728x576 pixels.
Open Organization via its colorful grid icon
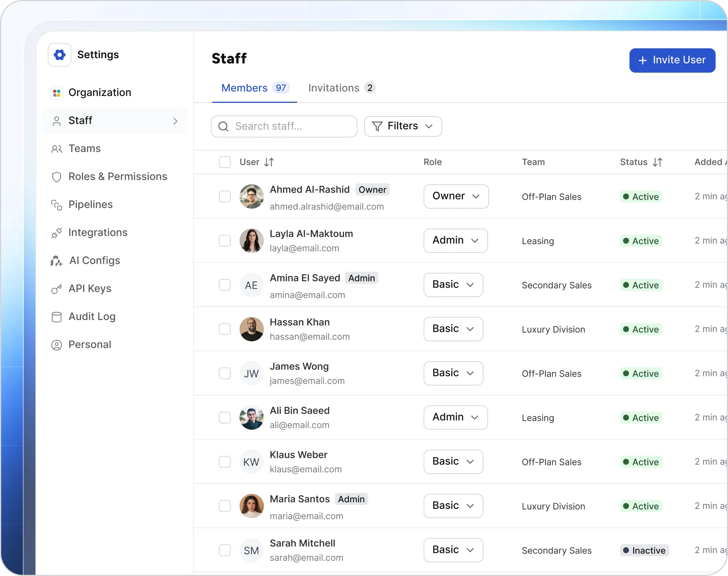(57, 93)
